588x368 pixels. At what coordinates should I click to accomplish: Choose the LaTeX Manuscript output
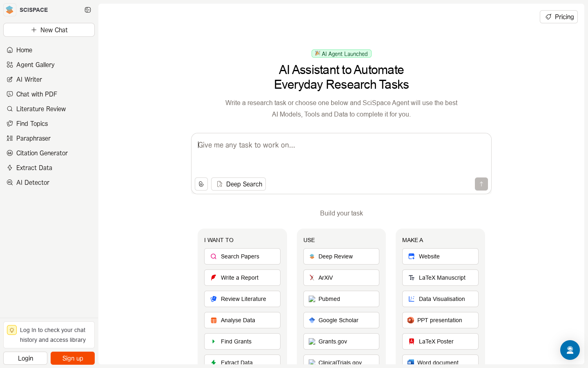[440, 278]
